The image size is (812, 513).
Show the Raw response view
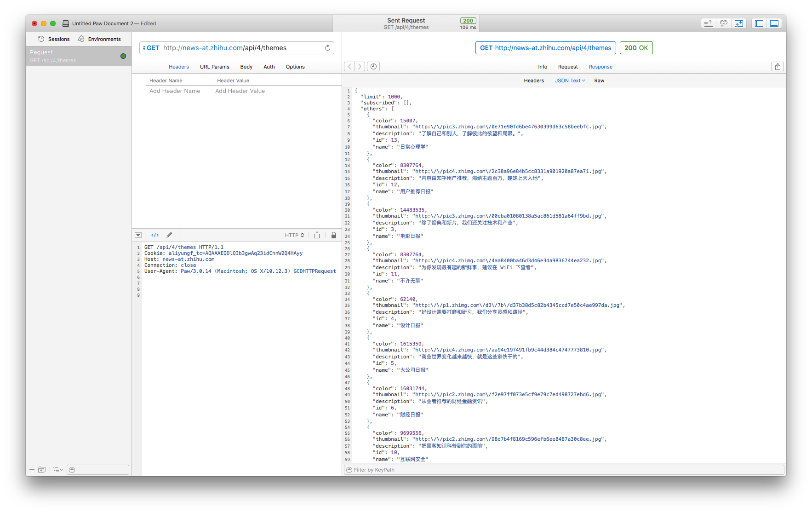(x=599, y=81)
